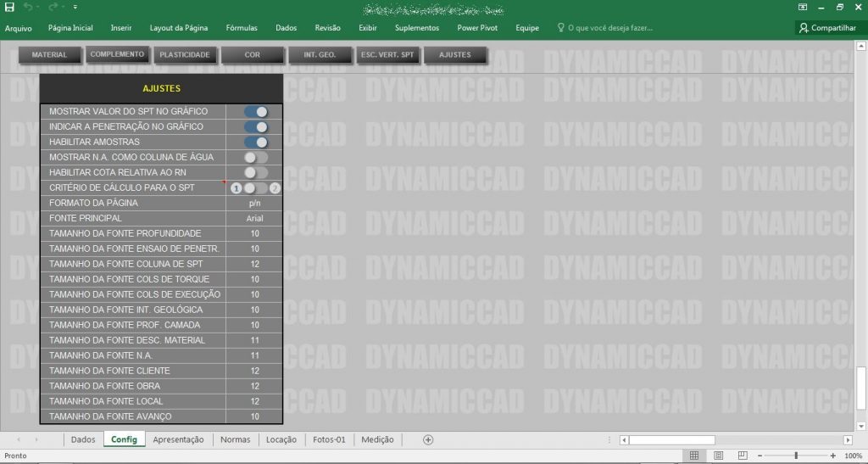This screenshot has height=464, width=868.
Task: Open the Fórmulas ribbon tab
Action: (x=242, y=28)
